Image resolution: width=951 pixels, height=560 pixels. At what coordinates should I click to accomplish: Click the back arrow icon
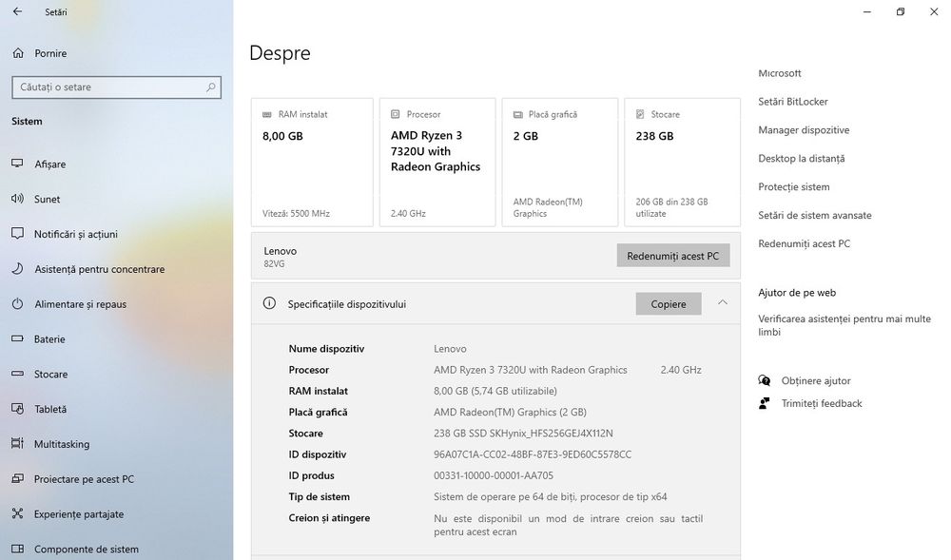click(x=17, y=11)
